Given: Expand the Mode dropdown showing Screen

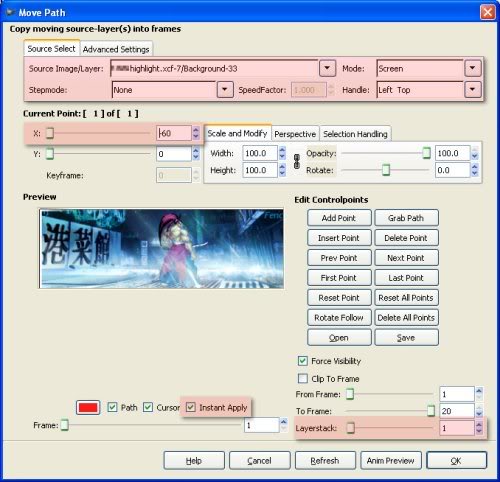Looking at the screenshot, I should 472,68.
